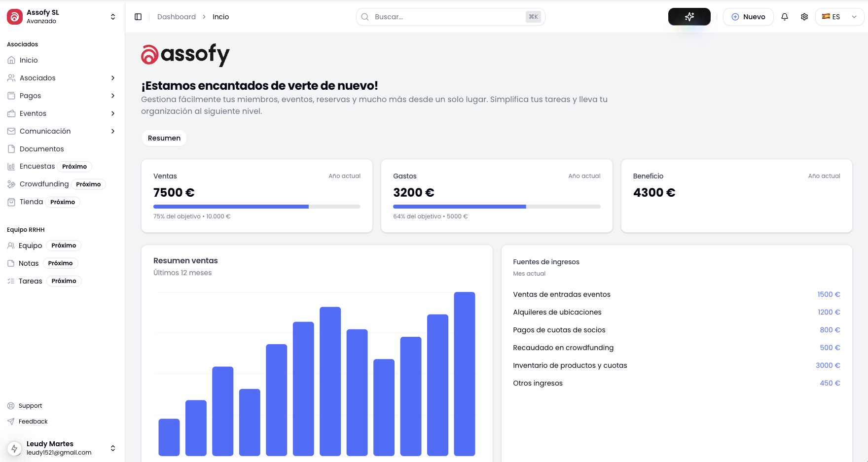This screenshot has width=868, height=462.
Task: Click the notifications bell icon
Action: tap(784, 16)
